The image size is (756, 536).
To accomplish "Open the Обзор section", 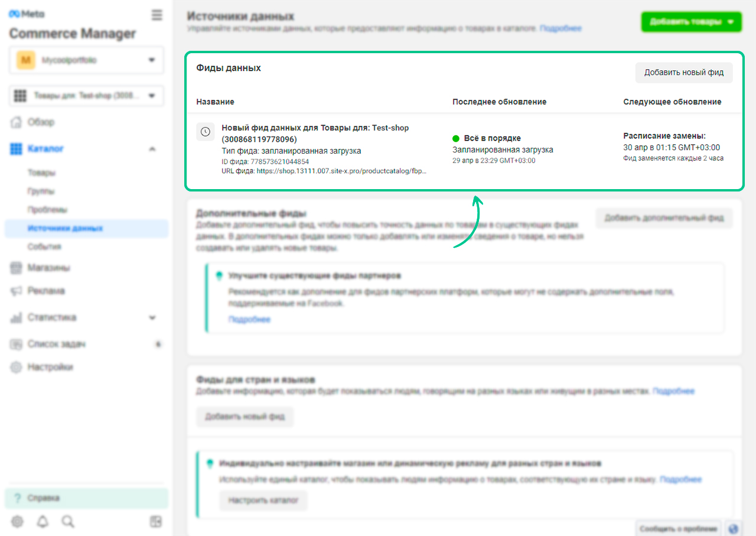I will point(40,122).
